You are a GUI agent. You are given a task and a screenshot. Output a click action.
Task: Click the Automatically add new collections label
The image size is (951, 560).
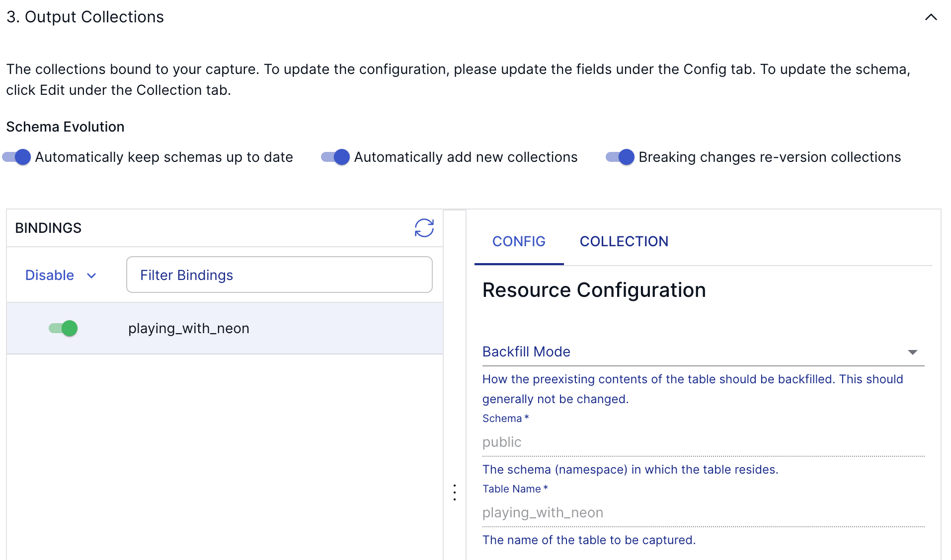coord(466,157)
